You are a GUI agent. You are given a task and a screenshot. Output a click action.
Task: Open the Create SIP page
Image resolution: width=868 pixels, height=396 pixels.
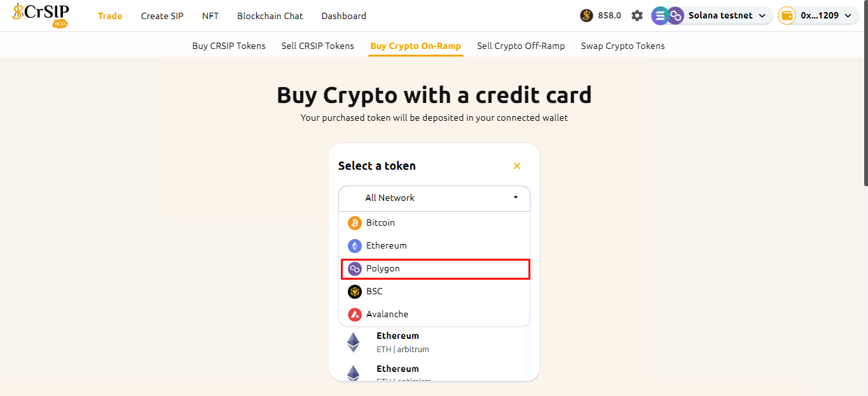pos(162,16)
